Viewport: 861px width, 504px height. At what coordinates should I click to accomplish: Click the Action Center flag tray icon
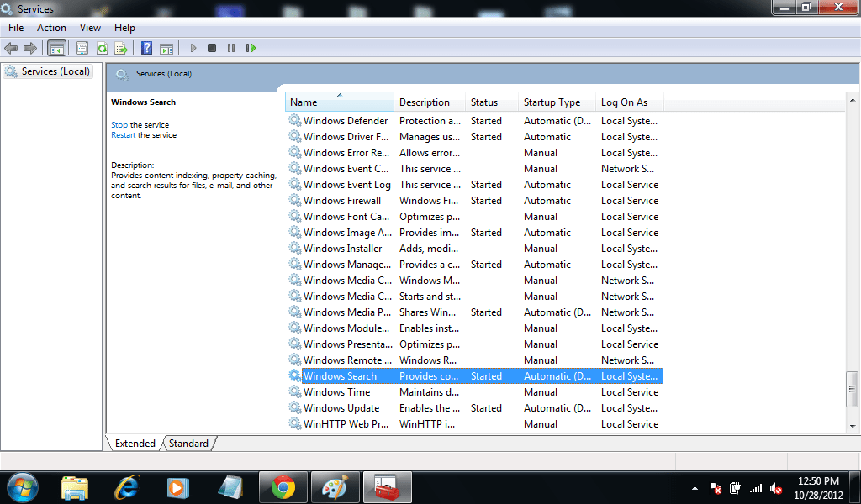pos(716,488)
